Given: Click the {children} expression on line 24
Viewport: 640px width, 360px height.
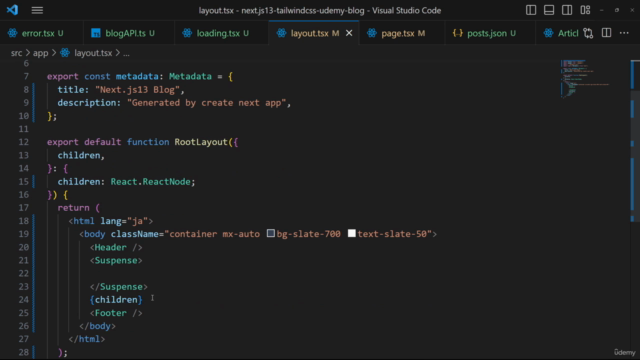Looking at the screenshot, I should coord(116,300).
